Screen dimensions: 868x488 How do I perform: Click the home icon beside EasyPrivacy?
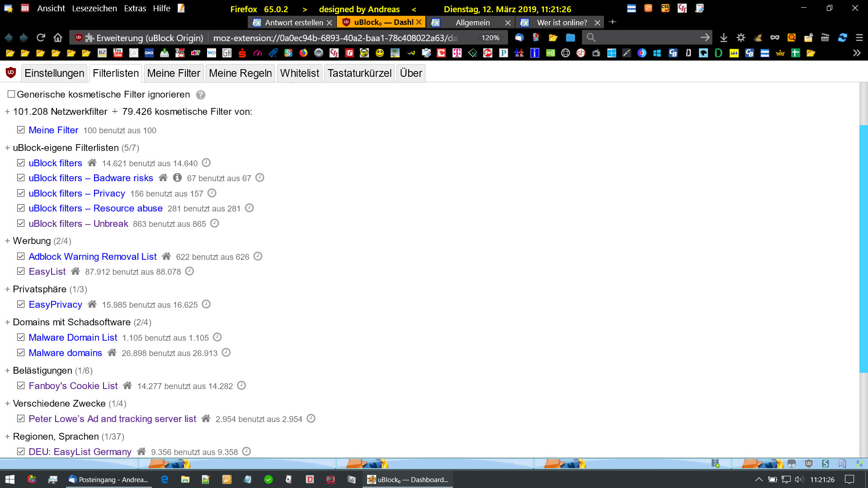point(92,304)
